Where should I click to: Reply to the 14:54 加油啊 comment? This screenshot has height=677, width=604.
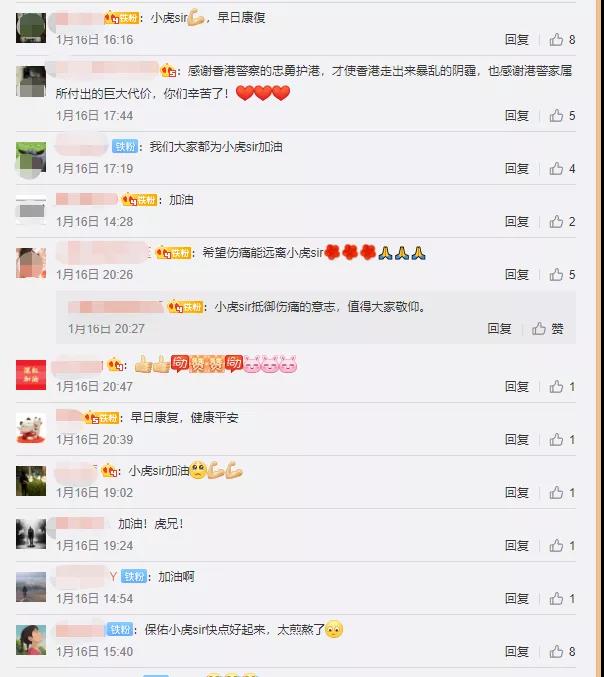pyautogui.click(x=517, y=599)
